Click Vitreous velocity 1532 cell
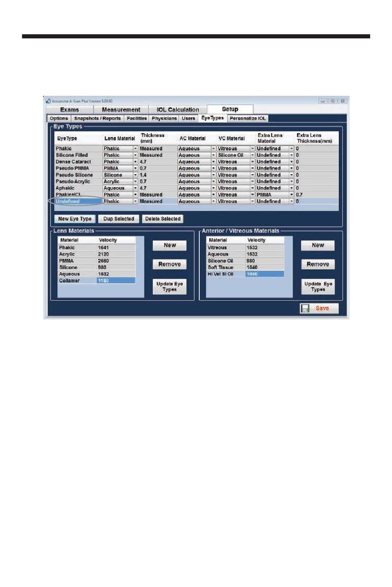Viewport: 392px width, 587px height. 264,248
